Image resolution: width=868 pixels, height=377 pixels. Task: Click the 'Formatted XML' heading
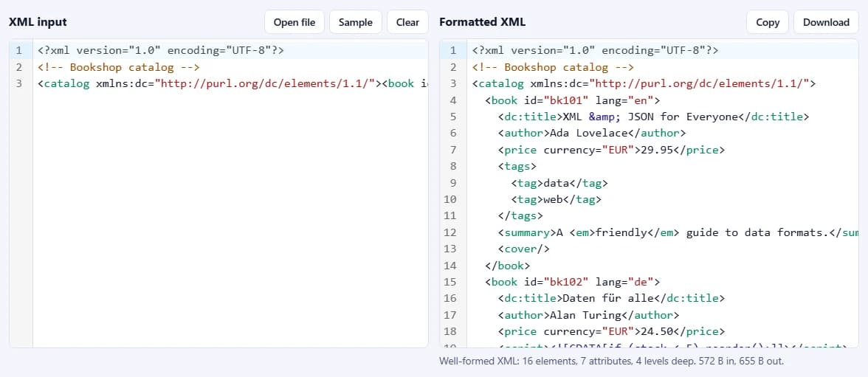pyautogui.click(x=482, y=22)
